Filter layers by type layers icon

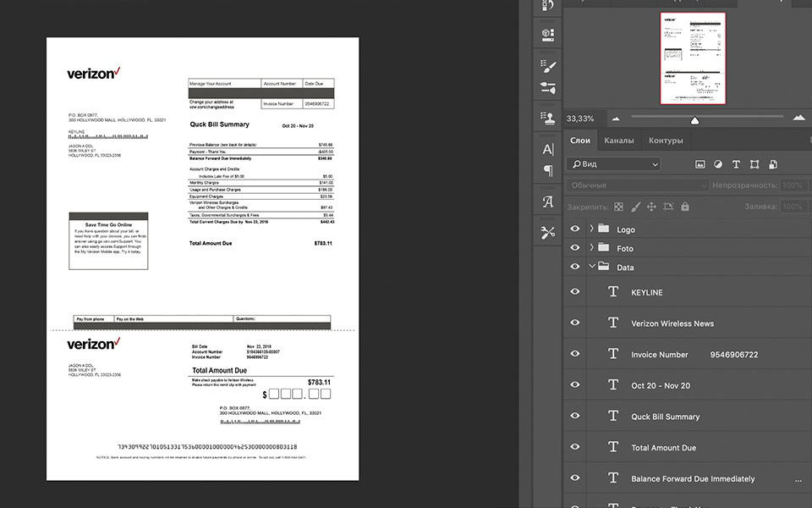click(736, 164)
